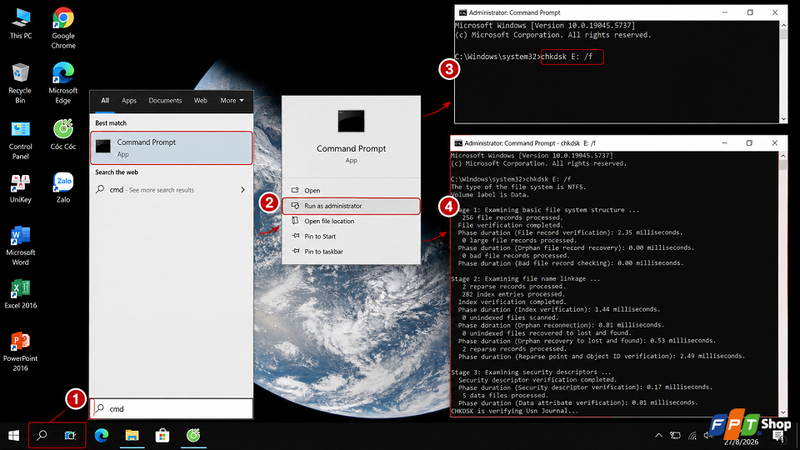Launch Microsoft Edge desktop shortcut
The height and width of the screenshot is (450, 800).
click(63, 84)
